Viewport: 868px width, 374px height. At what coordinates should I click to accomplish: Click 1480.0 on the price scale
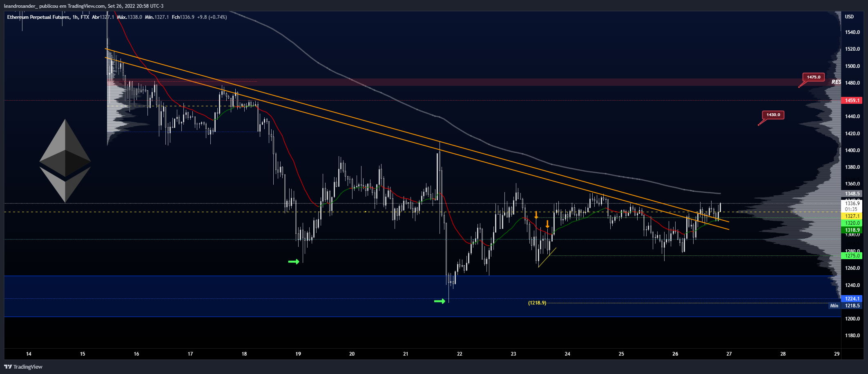[x=852, y=83]
